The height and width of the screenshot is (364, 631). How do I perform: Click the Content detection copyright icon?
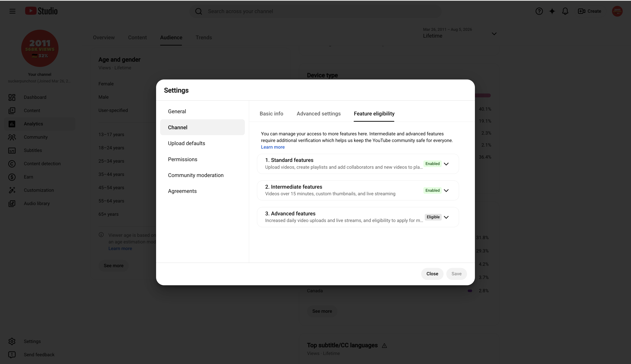12,164
